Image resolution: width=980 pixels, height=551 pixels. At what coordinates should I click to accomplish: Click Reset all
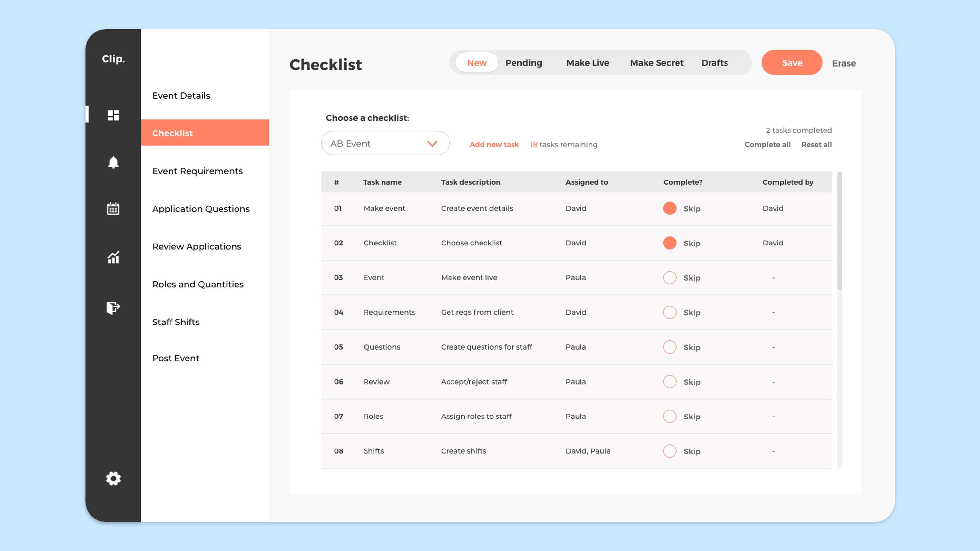click(816, 145)
